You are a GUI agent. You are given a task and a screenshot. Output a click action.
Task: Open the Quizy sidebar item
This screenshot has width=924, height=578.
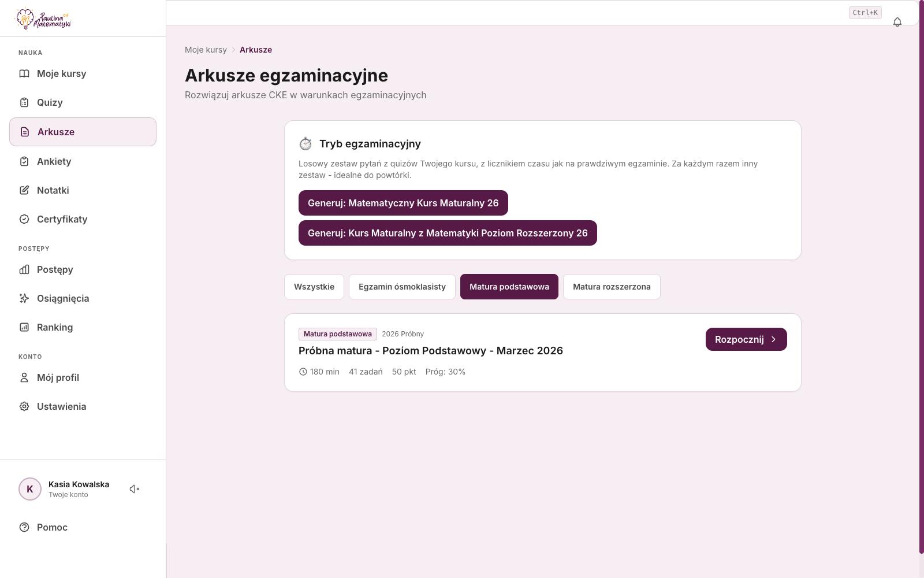[83, 102]
